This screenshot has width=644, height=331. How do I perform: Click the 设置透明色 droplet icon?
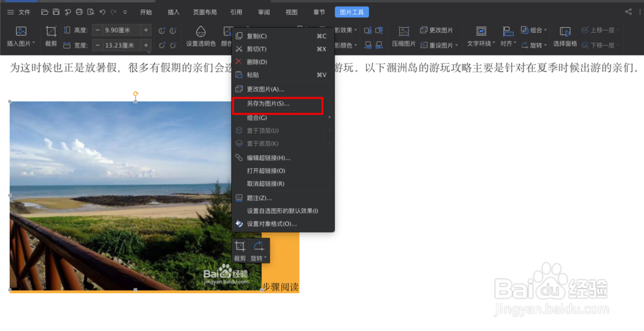pyautogui.click(x=200, y=32)
